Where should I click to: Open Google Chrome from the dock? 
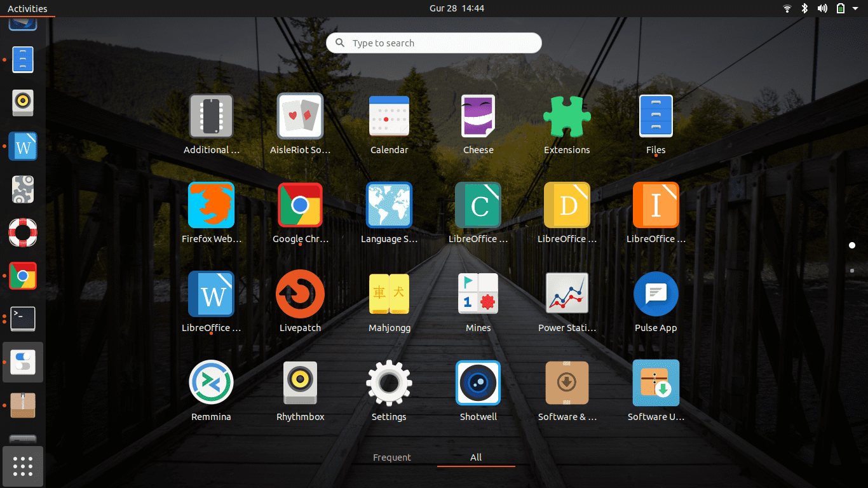(23, 276)
